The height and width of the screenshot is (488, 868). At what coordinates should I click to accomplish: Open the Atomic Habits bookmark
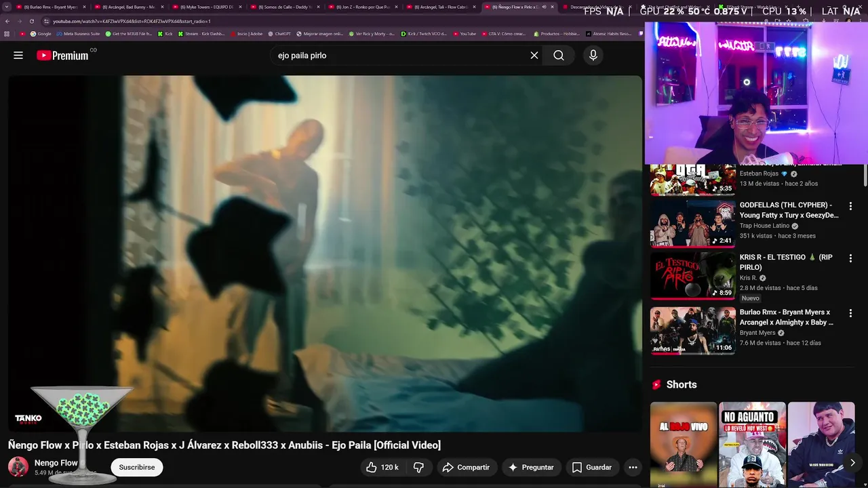(x=608, y=34)
